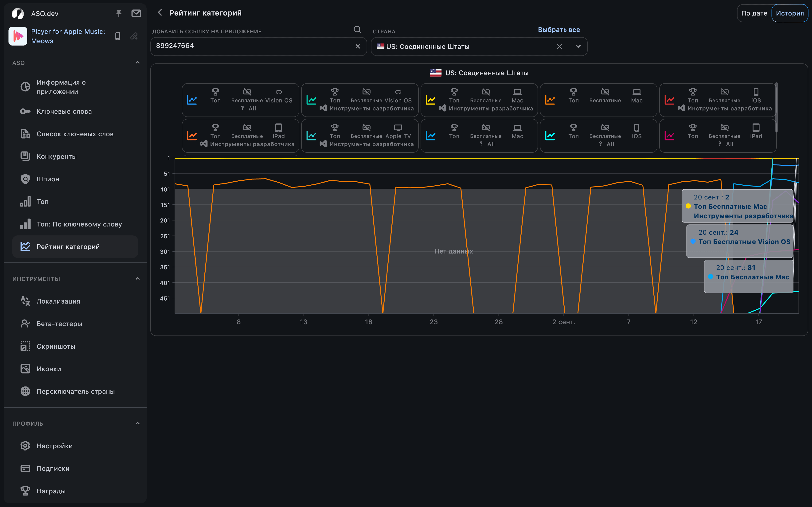This screenshot has width=812, height=507.
Task: Click the Подписки card icon
Action: click(25, 468)
